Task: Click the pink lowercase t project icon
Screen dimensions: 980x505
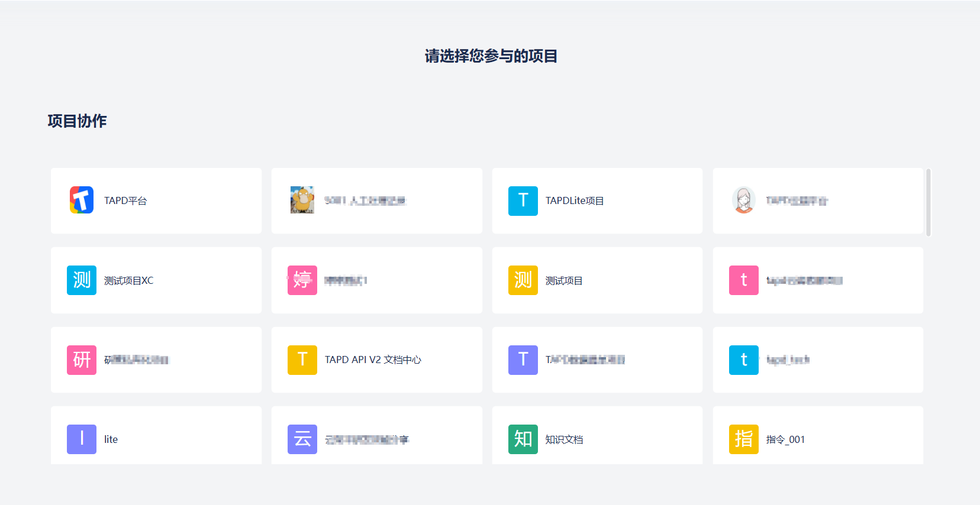Action: [744, 280]
